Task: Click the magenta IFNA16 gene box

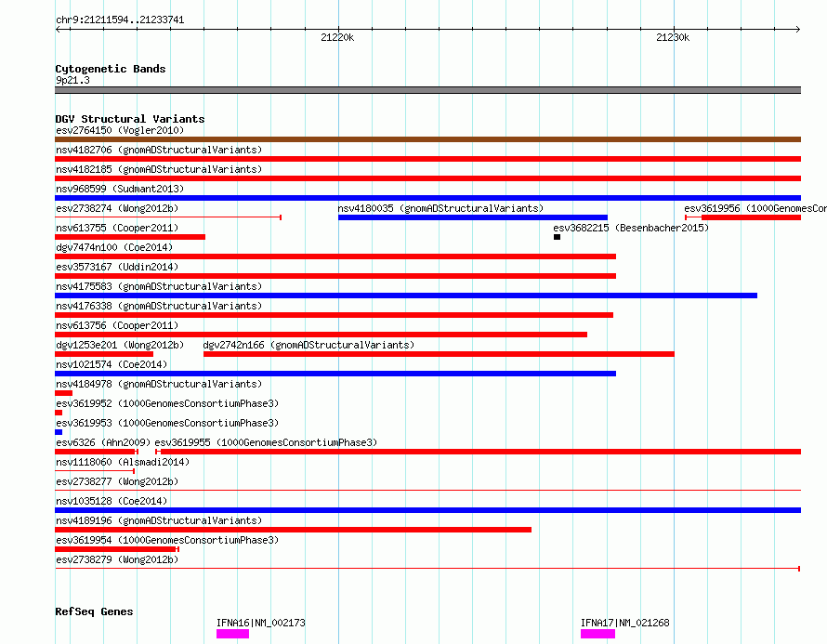Action: (232, 634)
